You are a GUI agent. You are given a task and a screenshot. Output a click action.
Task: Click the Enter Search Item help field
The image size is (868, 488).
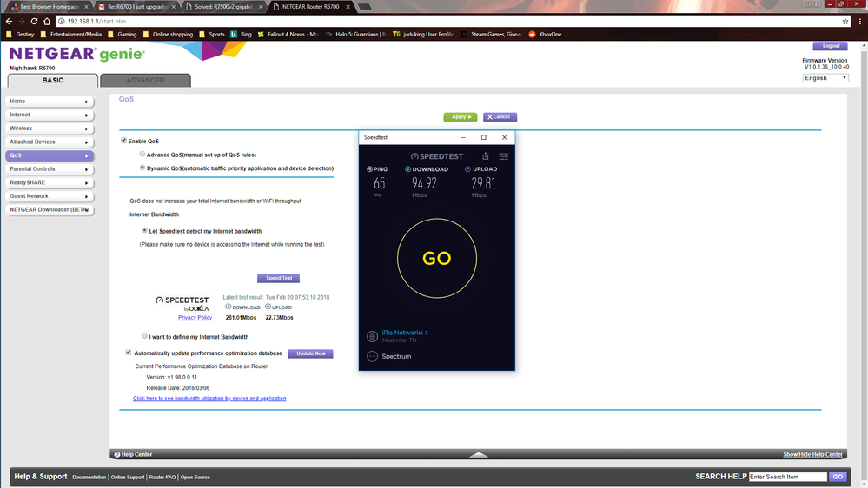coord(788,477)
